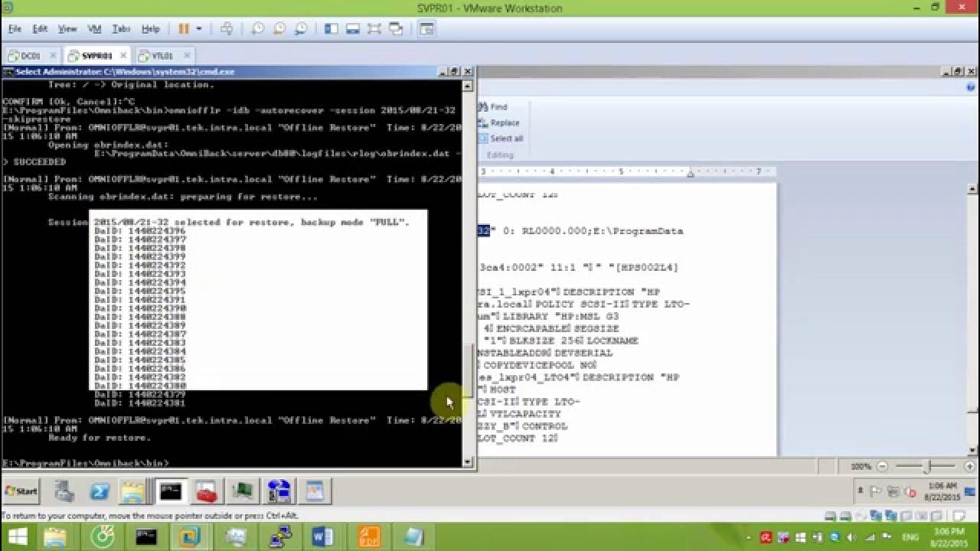Click the console view toolbar icon
The image size is (980, 551).
tap(426, 29)
